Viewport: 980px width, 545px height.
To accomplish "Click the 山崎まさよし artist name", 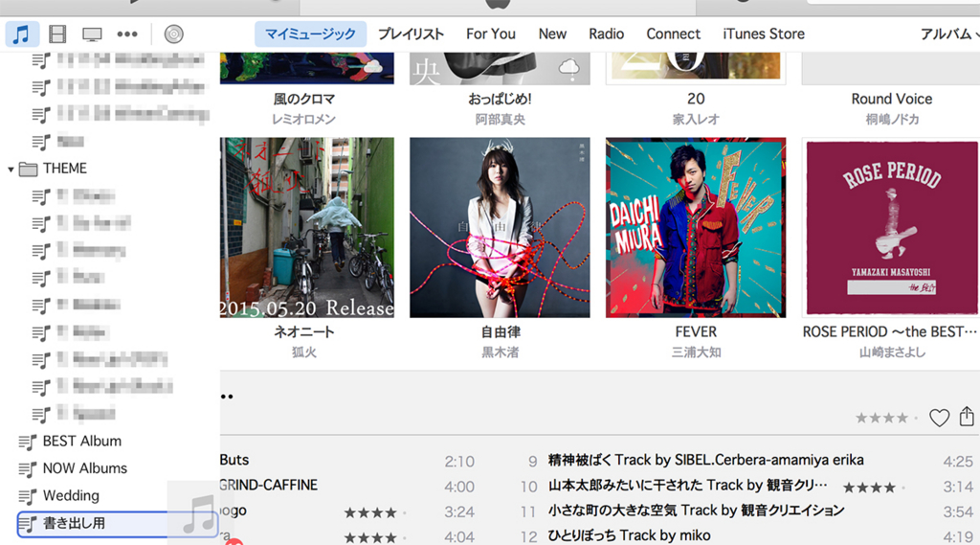I will click(x=892, y=352).
